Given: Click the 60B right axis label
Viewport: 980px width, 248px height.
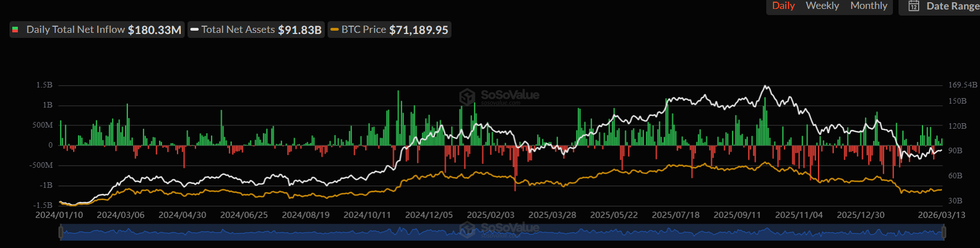Looking at the screenshot, I should [x=955, y=176].
